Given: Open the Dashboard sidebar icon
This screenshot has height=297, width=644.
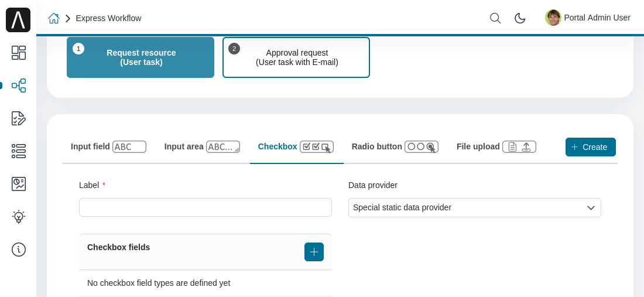Looking at the screenshot, I should [19, 53].
